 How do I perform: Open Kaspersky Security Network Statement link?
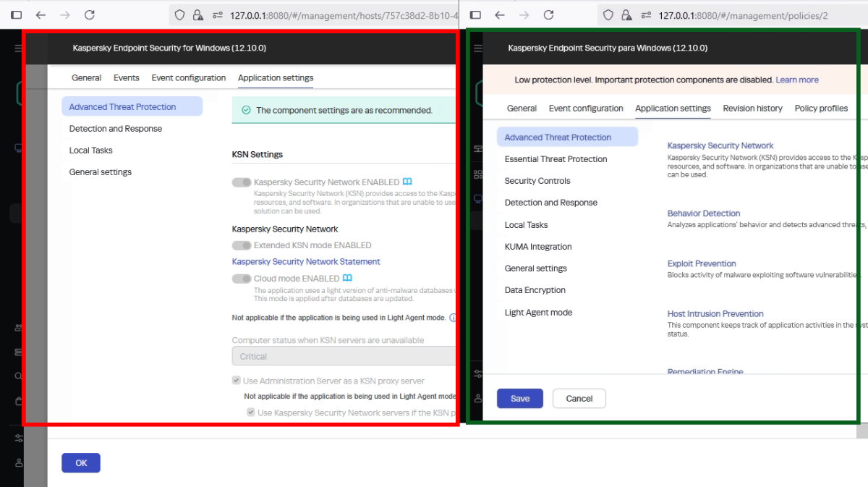tap(306, 262)
